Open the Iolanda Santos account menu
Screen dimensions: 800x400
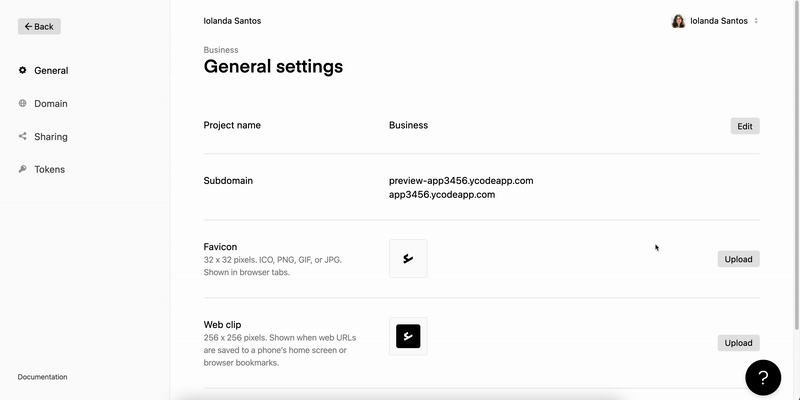[715, 21]
